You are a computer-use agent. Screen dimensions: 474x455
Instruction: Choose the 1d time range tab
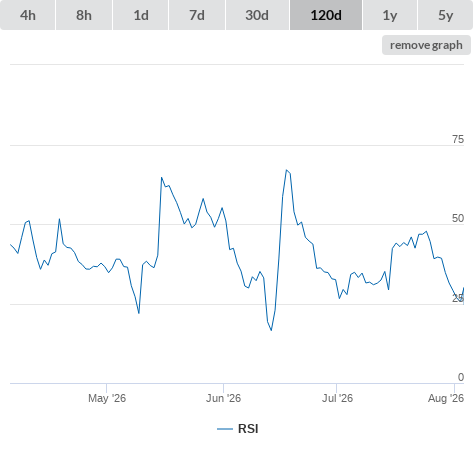[x=141, y=15]
